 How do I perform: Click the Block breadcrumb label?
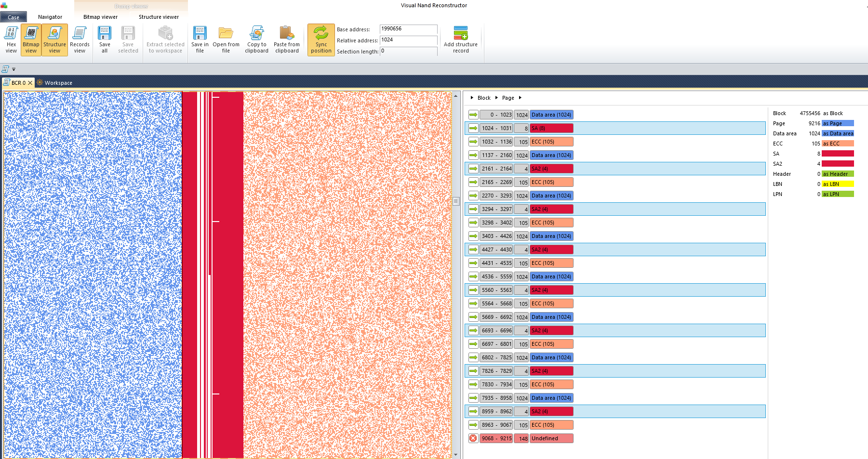click(x=484, y=98)
